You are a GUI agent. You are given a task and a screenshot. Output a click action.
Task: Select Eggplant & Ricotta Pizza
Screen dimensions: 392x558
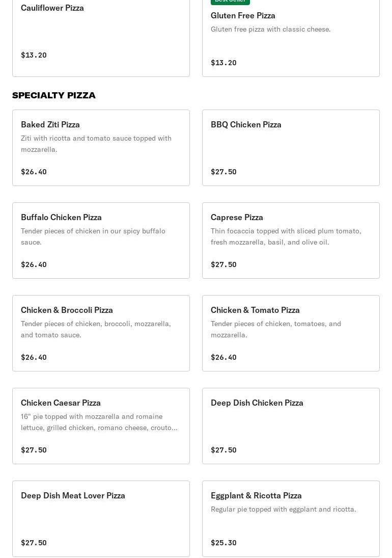(x=291, y=519)
